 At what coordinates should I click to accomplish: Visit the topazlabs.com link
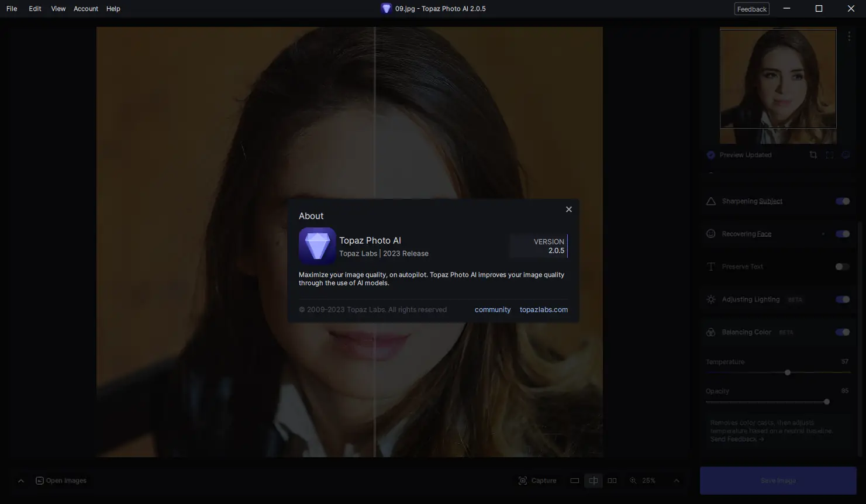544,310
